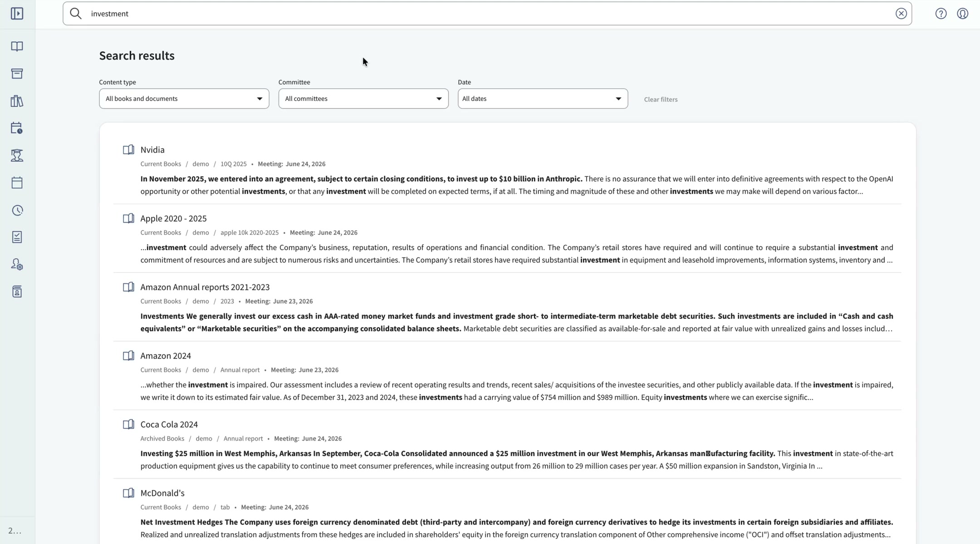Open the Amazon 2024 result
Screen dimensions: 980x544
(166, 356)
